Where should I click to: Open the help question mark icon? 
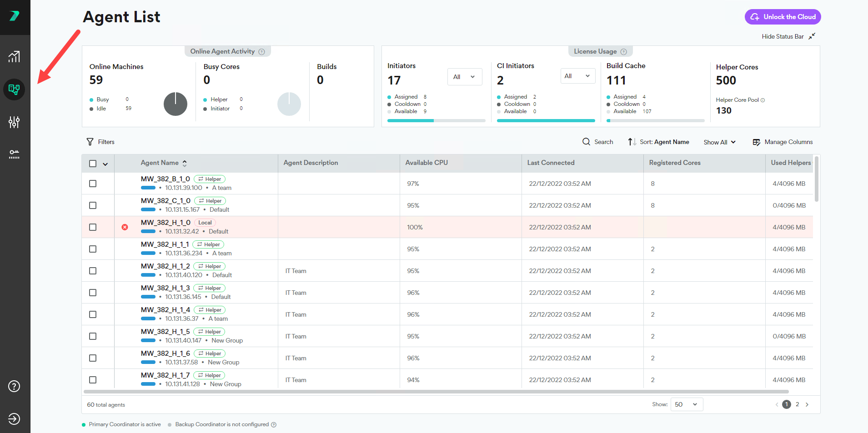(x=14, y=386)
